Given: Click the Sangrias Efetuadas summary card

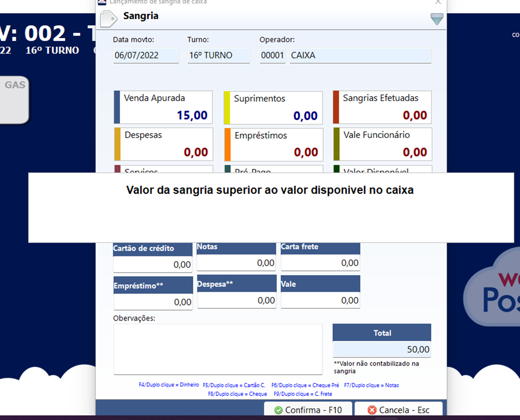Looking at the screenshot, I should (382, 107).
